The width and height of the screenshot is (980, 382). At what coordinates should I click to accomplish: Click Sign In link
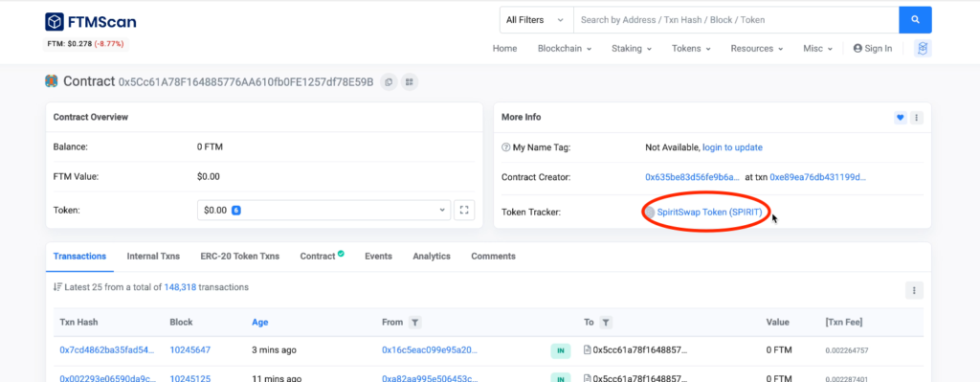(x=873, y=48)
